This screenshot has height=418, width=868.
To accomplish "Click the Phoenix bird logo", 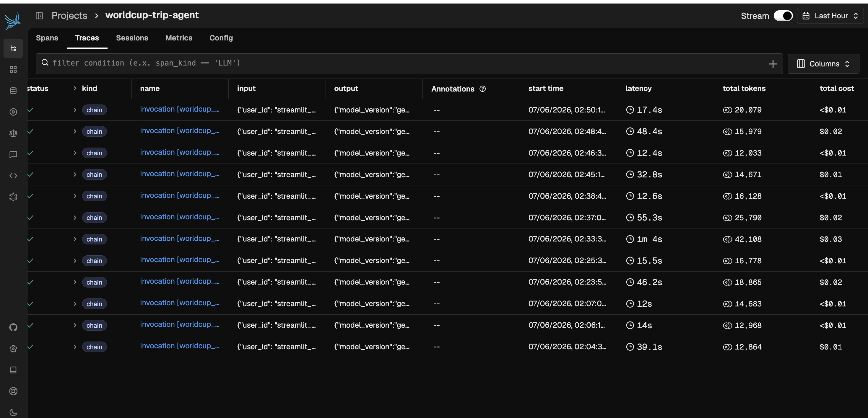I will (13, 21).
